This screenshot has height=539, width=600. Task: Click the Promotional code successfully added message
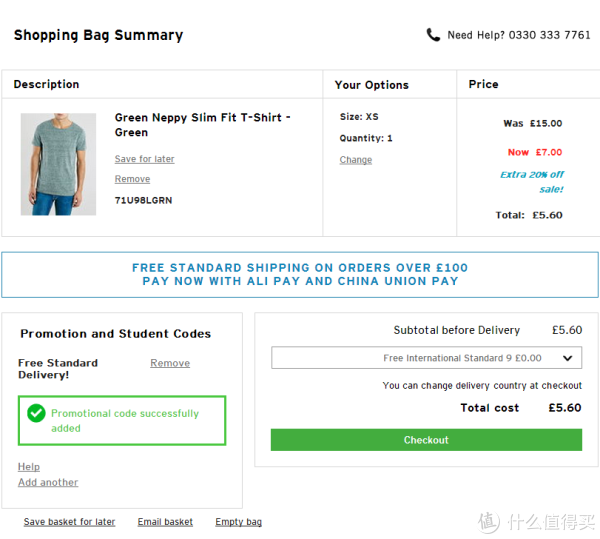click(x=125, y=420)
